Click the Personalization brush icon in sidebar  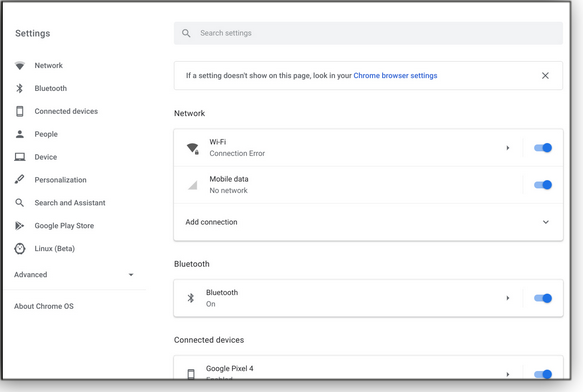(19, 180)
